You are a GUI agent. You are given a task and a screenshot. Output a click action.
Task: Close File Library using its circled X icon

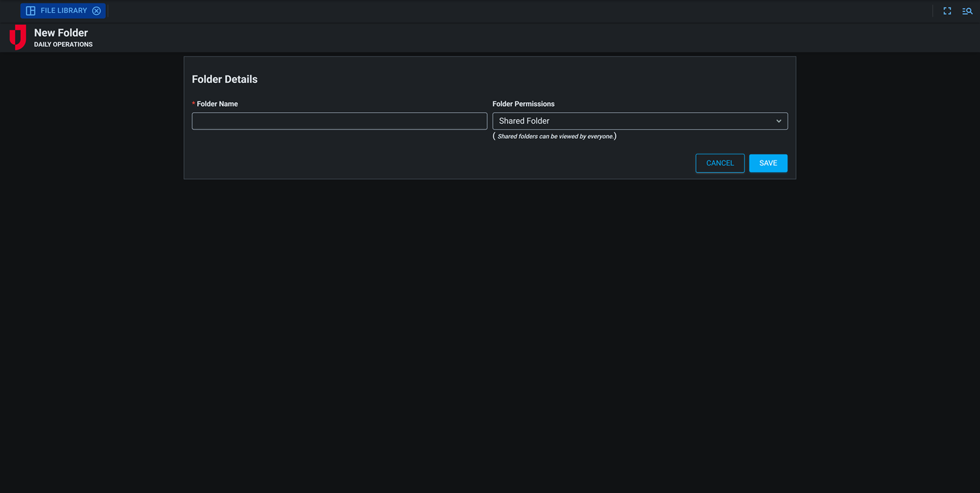tap(96, 10)
